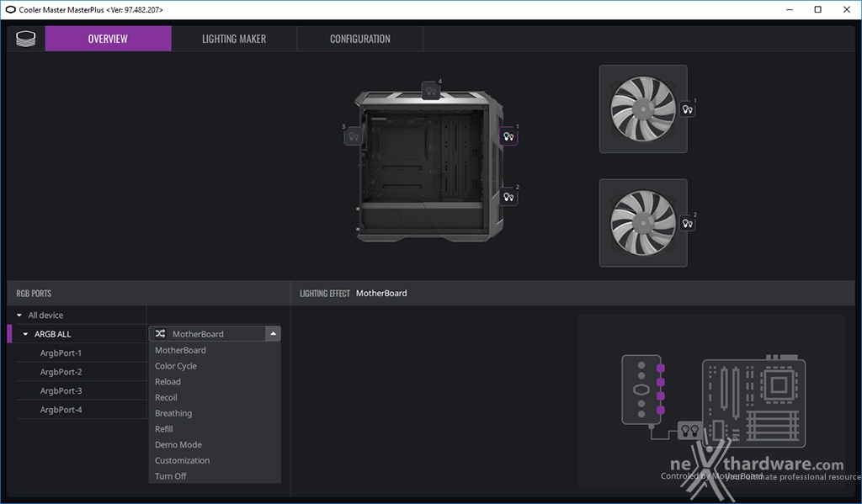Image resolution: width=862 pixels, height=504 pixels.
Task: Select ArgbPort-4 in RGB ports list
Action: click(61, 410)
